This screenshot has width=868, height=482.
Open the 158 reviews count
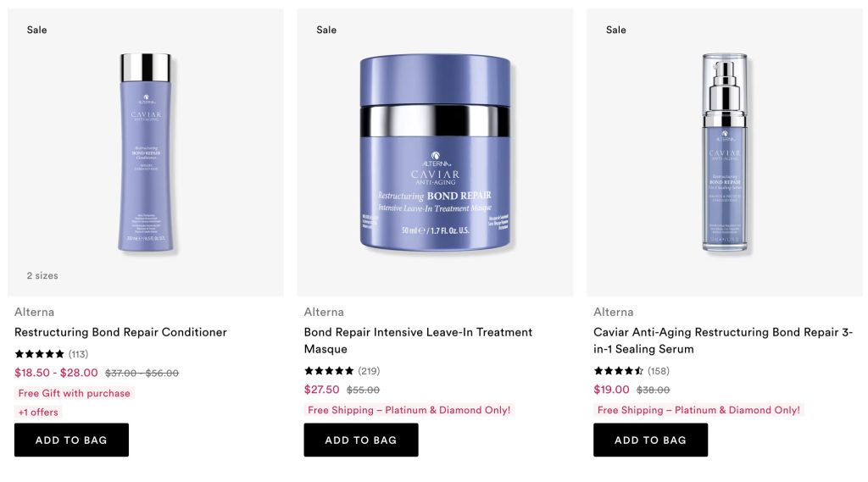[x=658, y=371]
